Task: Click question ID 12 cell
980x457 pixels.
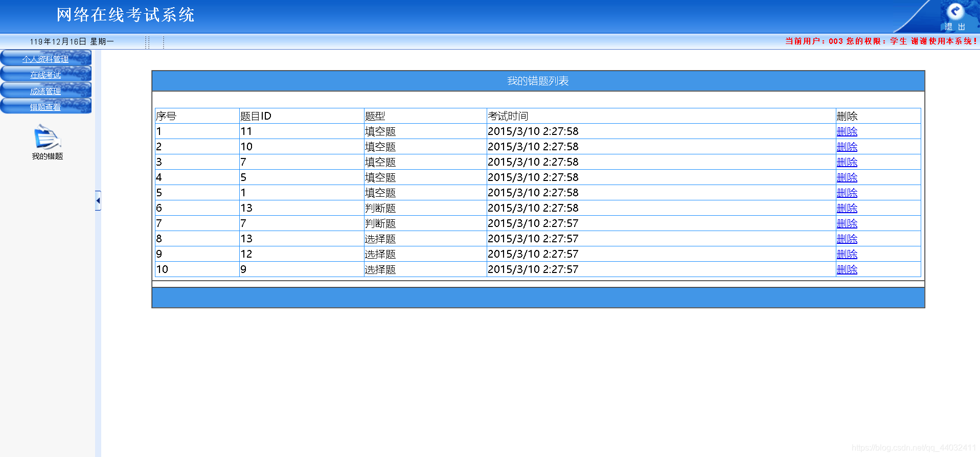Action: point(246,254)
